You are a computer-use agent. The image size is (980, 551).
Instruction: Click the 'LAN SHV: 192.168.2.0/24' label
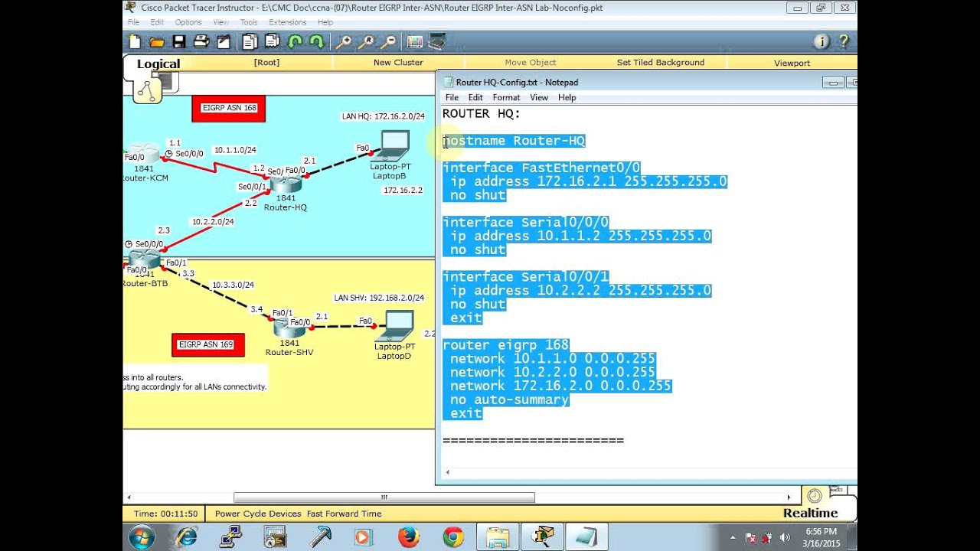379,298
